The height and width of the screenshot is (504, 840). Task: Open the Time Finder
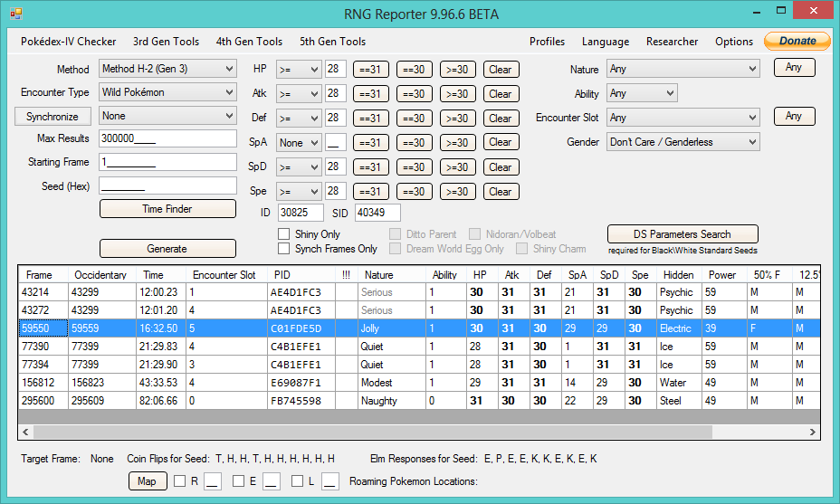[x=167, y=209]
